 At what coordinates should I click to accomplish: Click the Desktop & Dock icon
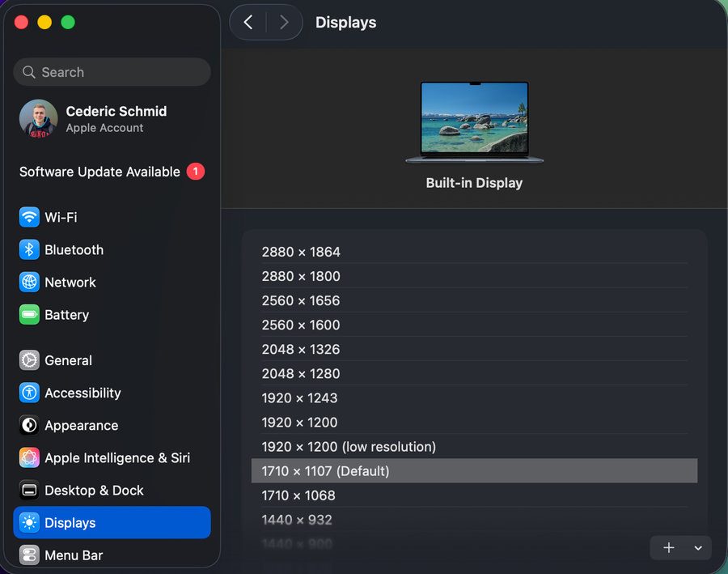pos(29,491)
